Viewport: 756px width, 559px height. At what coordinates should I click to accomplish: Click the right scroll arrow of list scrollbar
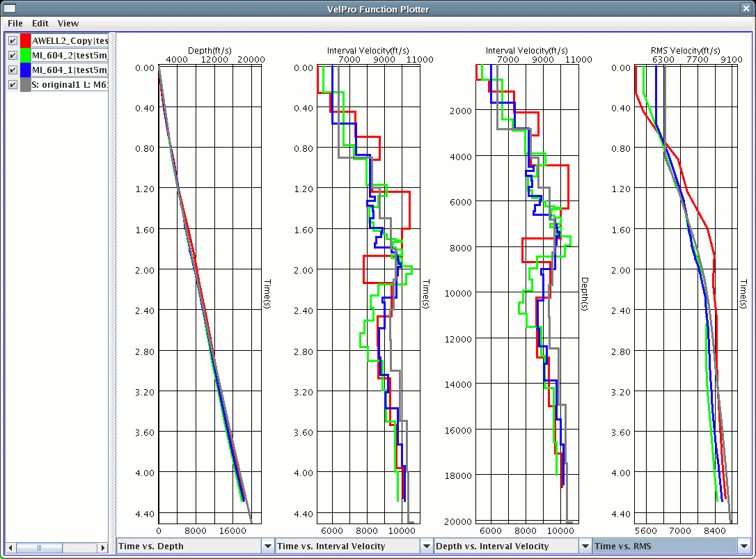pos(102,548)
